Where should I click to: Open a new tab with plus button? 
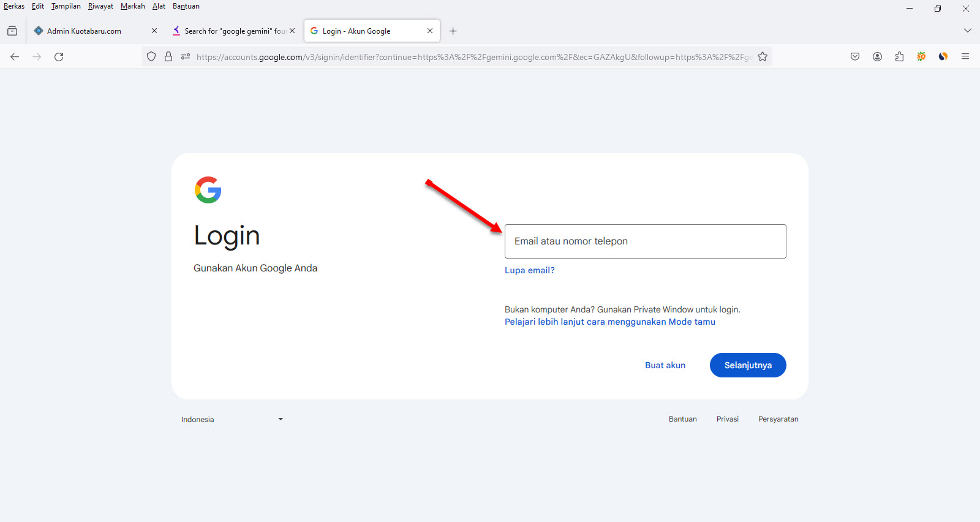pyautogui.click(x=453, y=31)
